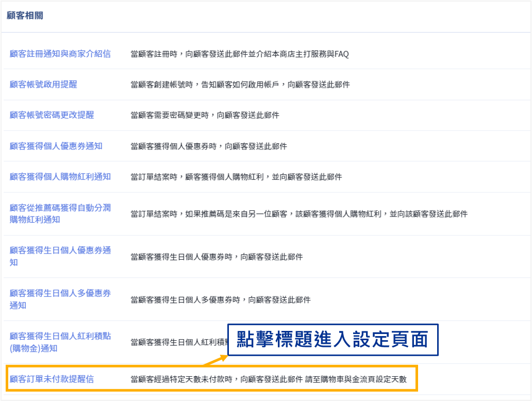Click description 當顧客獲得生日個人多優惠券時
Screen dimensions: 532x401
coord(221,299)
